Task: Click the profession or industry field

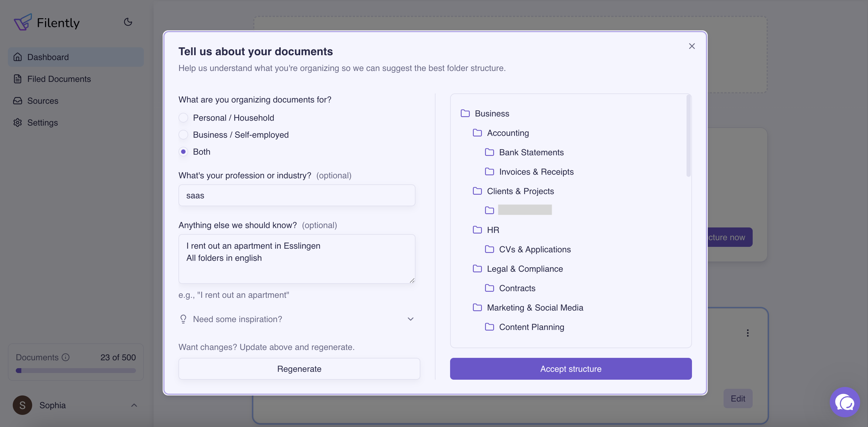Action: click(x=297, y=195)
